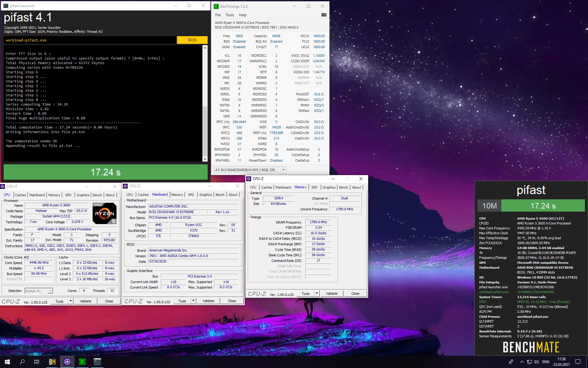Switch to ZenTimings taskbar icon

pos(82,362)
